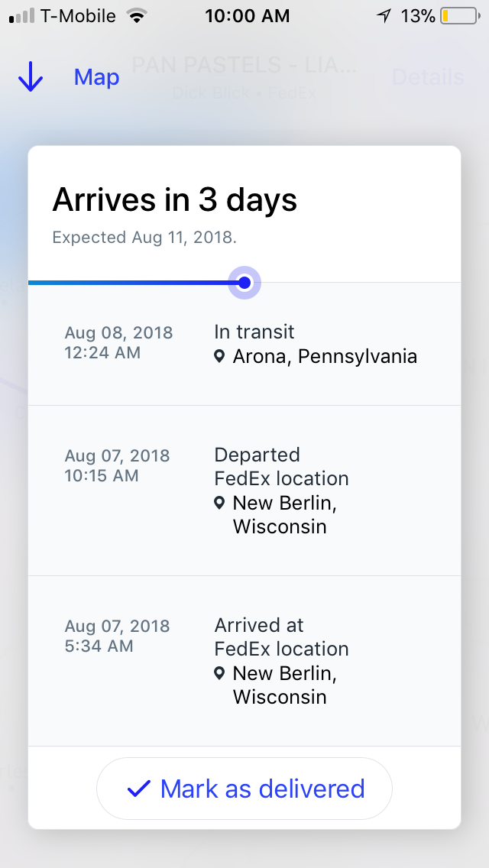Expand the Departed FedEx location entry
Viewport: 489px width, 868px height.
244,489
